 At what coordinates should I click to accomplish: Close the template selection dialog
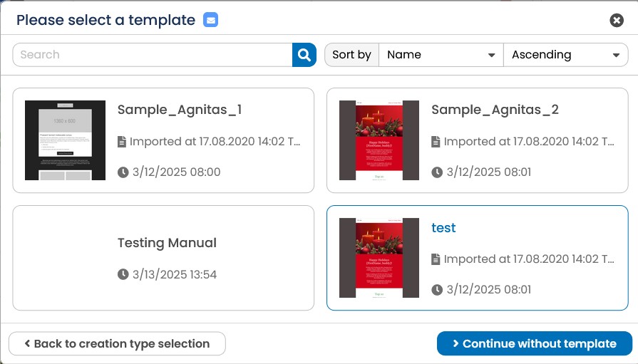pyautogui.click(x=617, y=20)
